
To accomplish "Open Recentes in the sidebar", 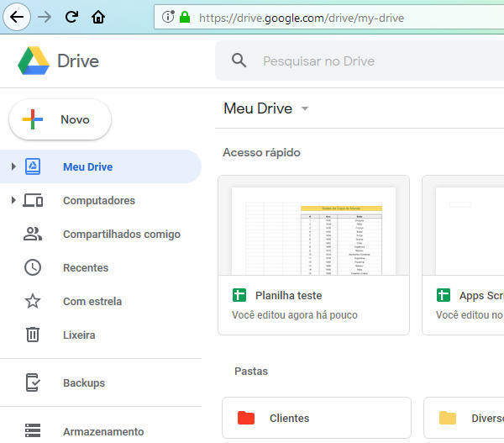I will 86,267.
